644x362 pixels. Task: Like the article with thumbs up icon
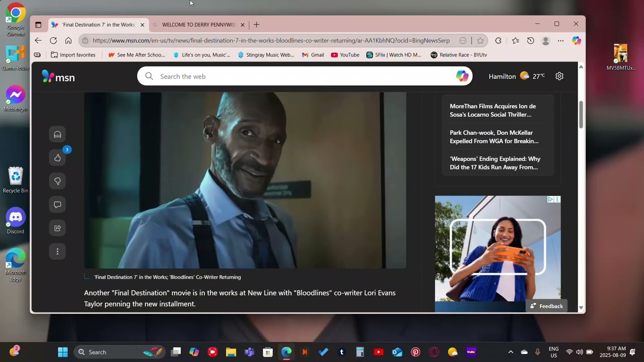click(57, 158)
